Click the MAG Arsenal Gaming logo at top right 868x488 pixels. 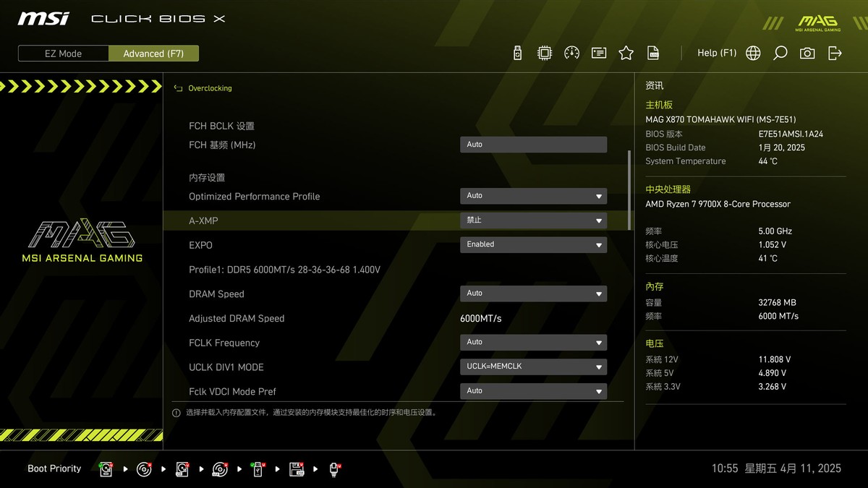(817, 22)
